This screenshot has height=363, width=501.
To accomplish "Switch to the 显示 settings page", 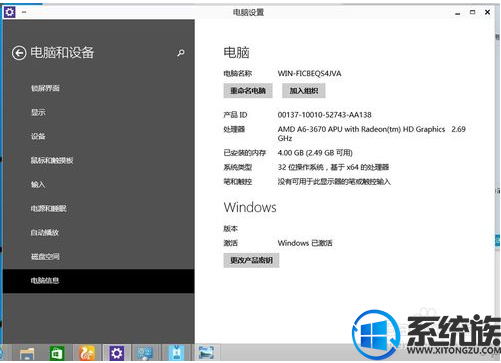I will coord(38,112).
